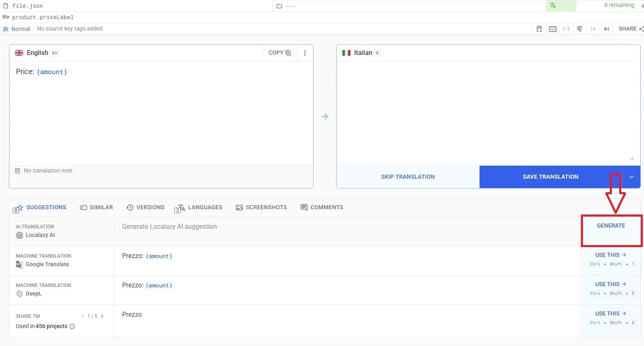Click the 'No translation note' text
Screen dimensions: 644x346
click(48, 171)
